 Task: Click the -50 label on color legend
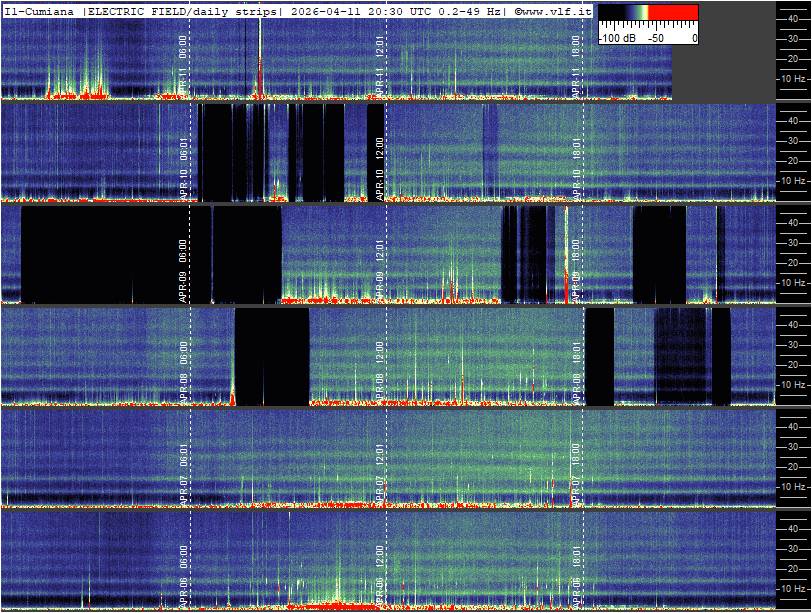point(656,38)
